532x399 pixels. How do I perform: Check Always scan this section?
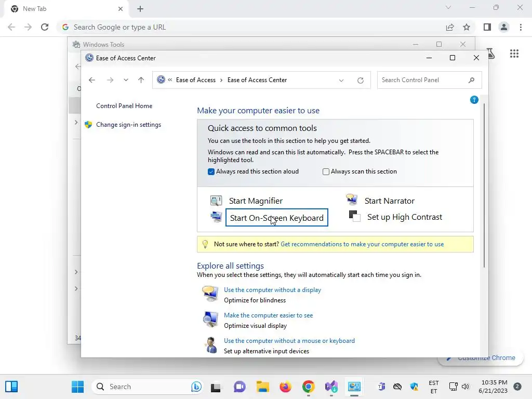coord(326,171)
